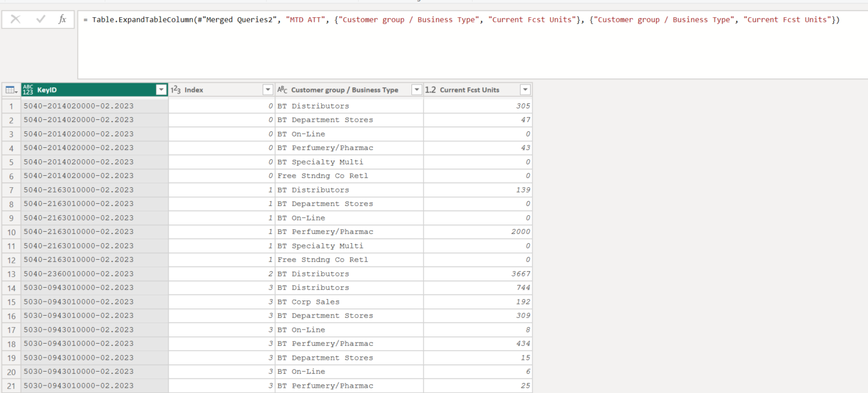Click inside the formula bar text
868x393 pixels.
tap(461, 20)
